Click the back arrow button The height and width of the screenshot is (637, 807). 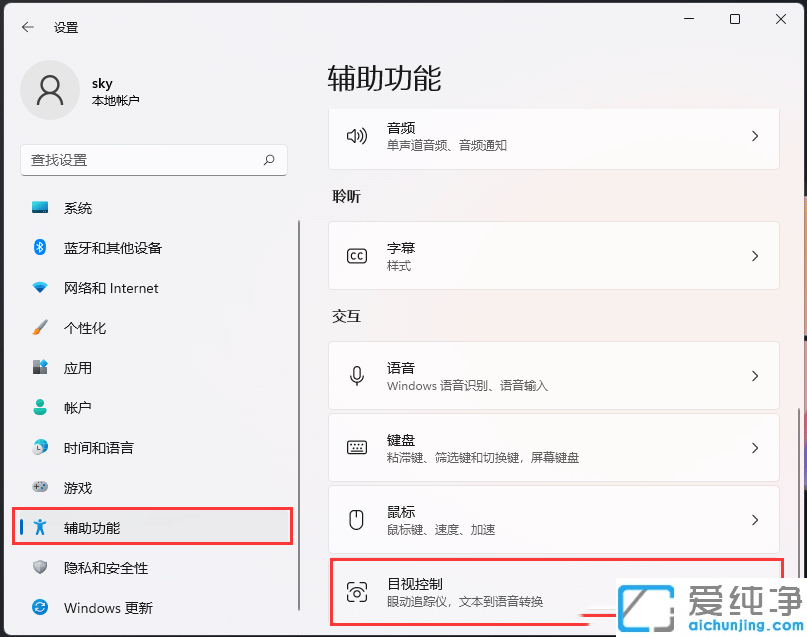(27, 27)
